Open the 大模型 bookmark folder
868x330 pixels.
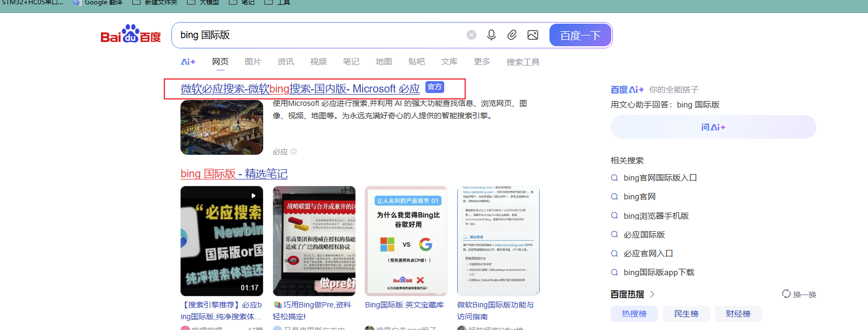203,3
